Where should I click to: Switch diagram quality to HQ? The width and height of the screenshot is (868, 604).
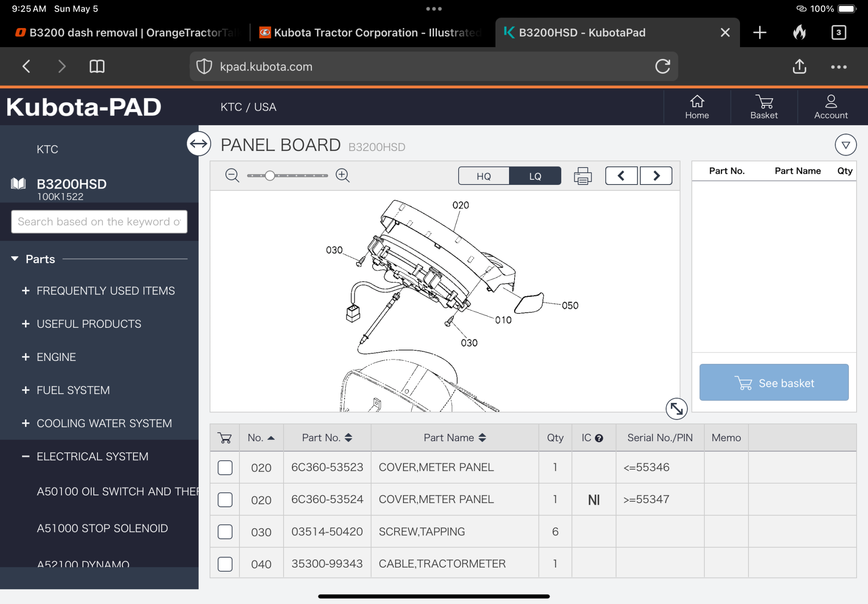click(x=484, y=176)
